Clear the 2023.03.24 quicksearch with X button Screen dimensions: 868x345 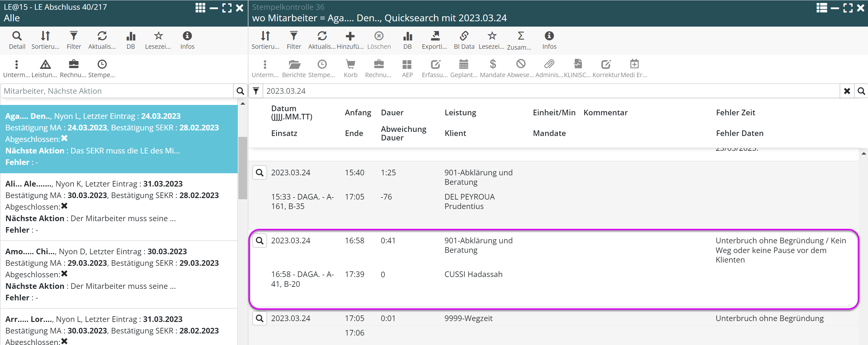click(847, 91)
